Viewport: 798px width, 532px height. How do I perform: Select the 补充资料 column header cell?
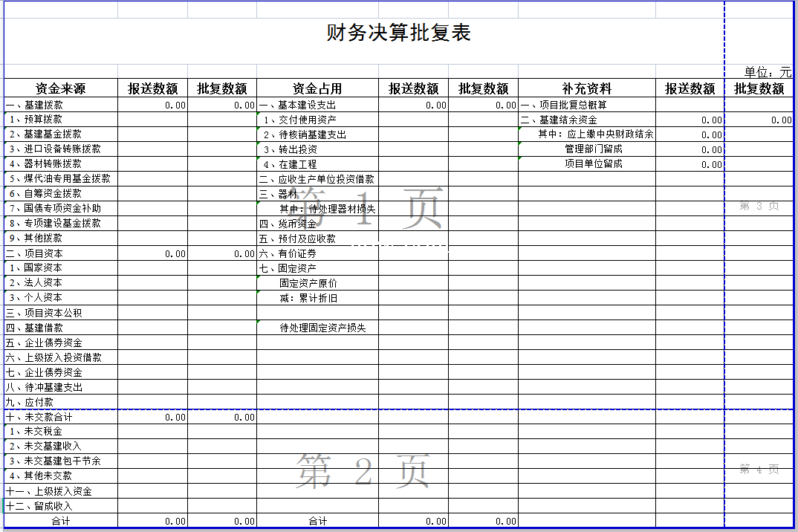pos(586,88)
